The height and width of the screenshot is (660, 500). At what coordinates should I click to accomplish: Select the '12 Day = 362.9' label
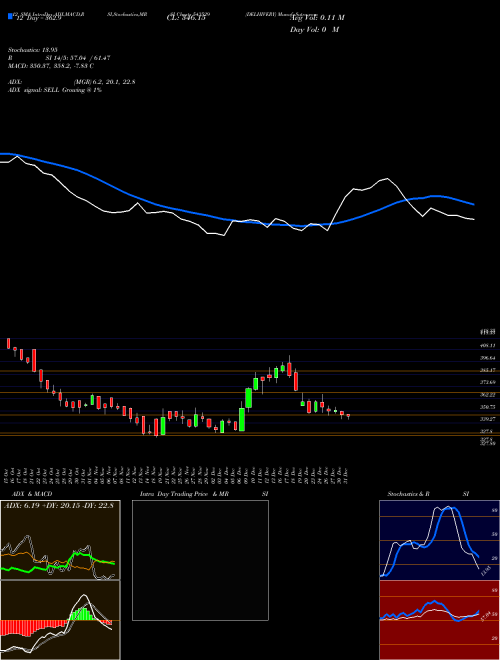40,19
